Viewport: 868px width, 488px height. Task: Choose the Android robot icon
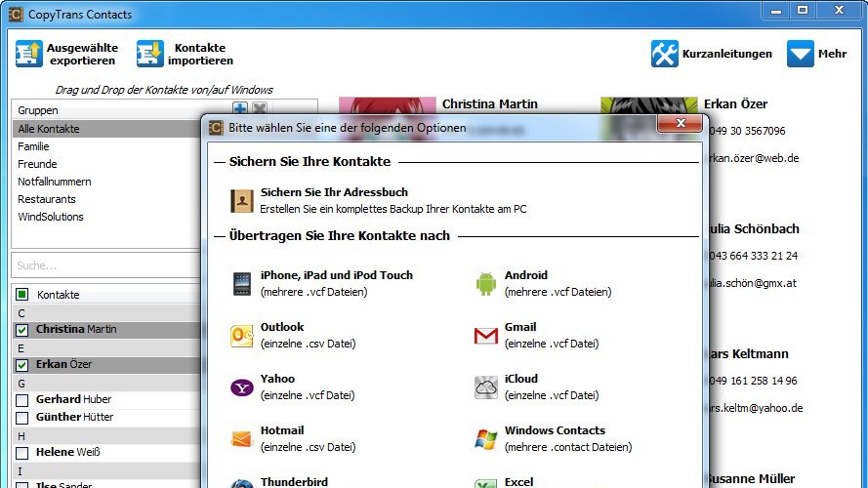(486, 284)
